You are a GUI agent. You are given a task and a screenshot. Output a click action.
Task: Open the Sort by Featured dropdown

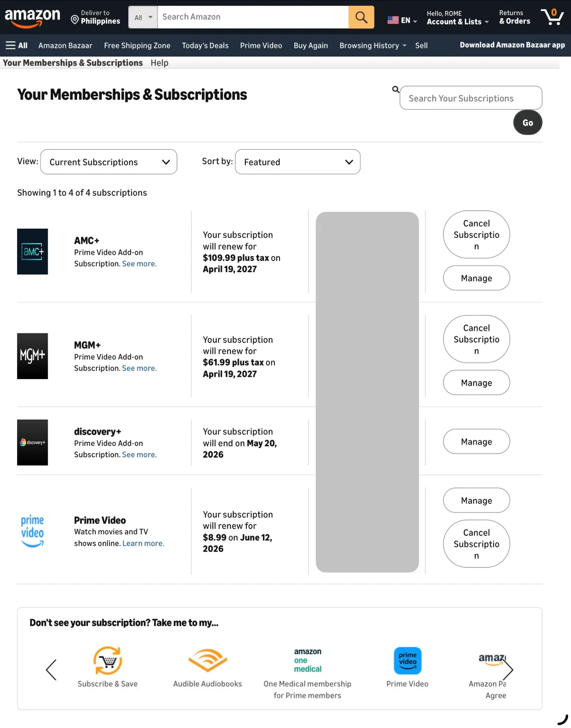[x=297, y=162]
